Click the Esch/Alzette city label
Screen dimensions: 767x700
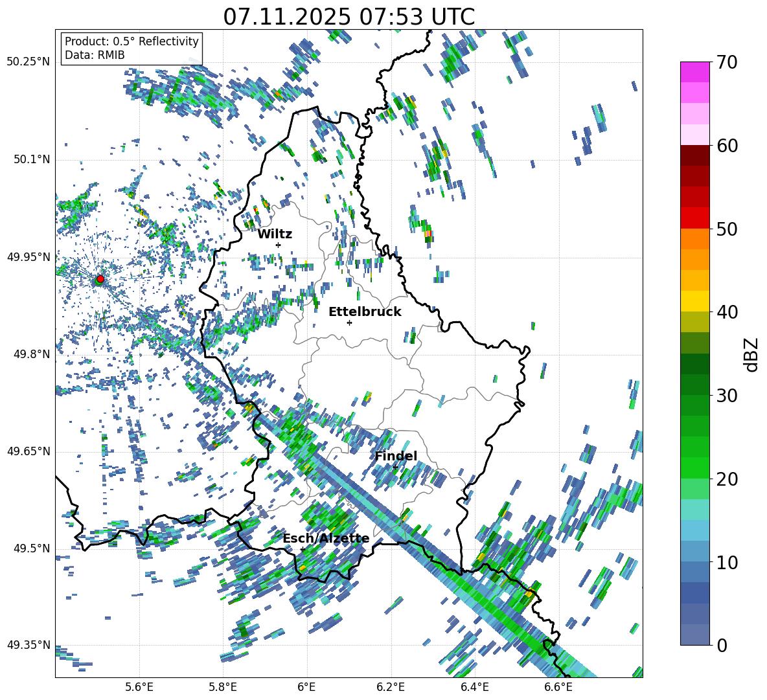click(326, 539)
